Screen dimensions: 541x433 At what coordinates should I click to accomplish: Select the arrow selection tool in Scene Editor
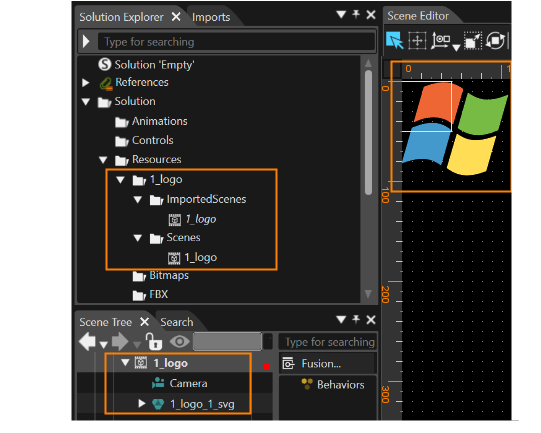tap(395, 40)
